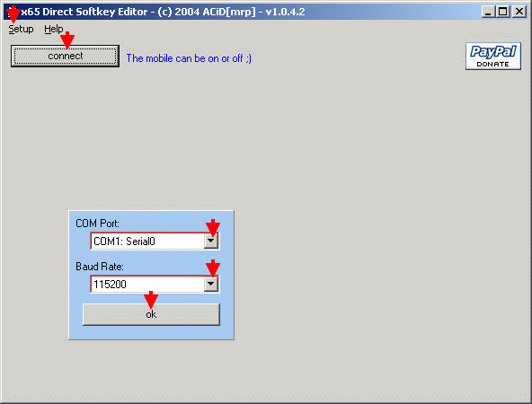Close the Softkey Editor window
Viewport: 532px width, 404px height.
pyautogui.click(x=519, y=12)
